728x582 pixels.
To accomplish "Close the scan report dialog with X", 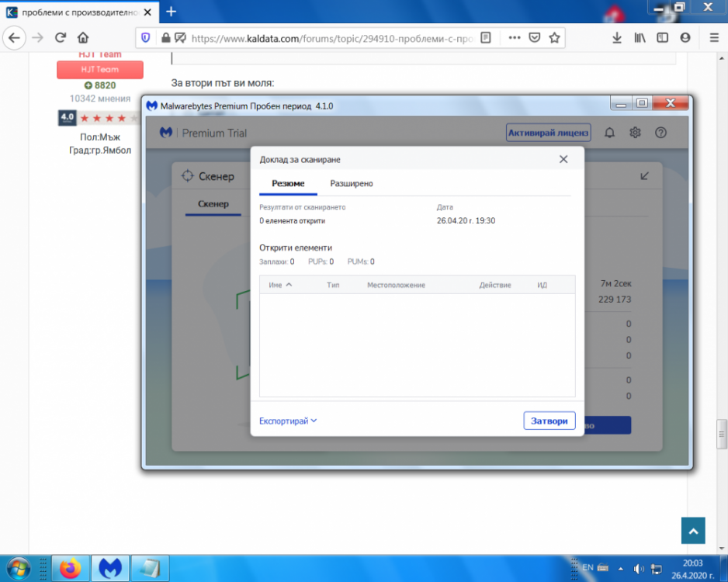I will pos(563,159).
